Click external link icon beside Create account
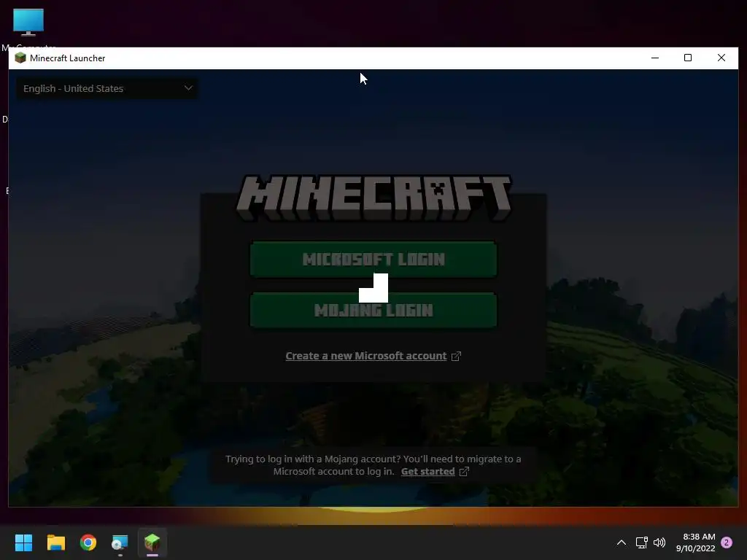Image resolution: width=747 pixels, height=560 pixels. click(456, 356)
